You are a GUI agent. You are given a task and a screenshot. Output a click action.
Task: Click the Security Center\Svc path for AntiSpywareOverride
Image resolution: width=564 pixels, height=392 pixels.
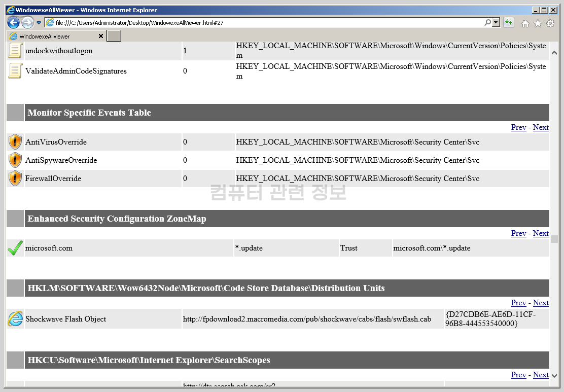point(358,160)
